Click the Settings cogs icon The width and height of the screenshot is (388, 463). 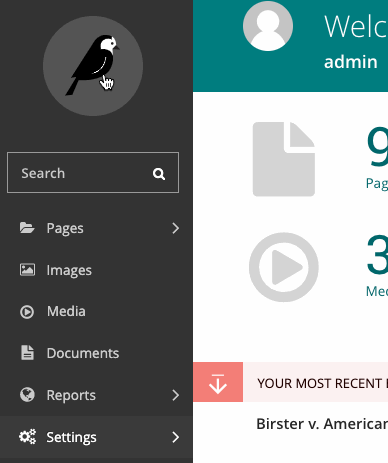tap(27, 437)
